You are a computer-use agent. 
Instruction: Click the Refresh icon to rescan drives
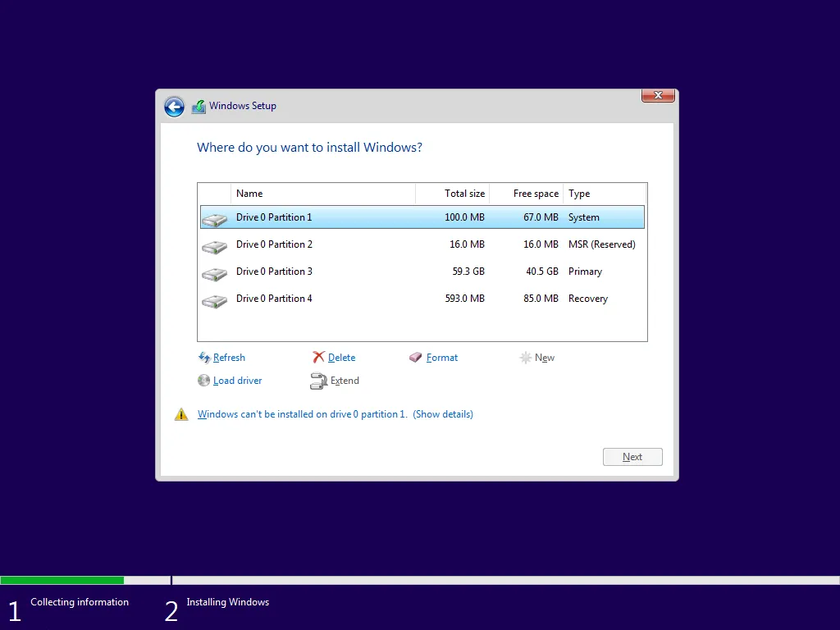(x=204, y=357)
